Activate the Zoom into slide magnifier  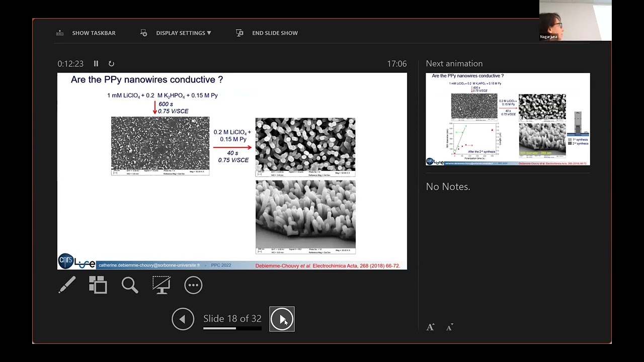click(130, 285)
